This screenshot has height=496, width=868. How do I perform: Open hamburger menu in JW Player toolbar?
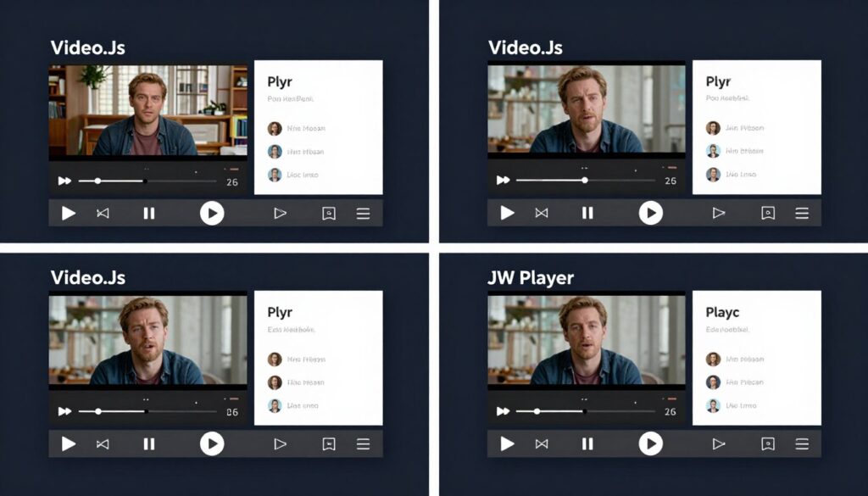802,444
